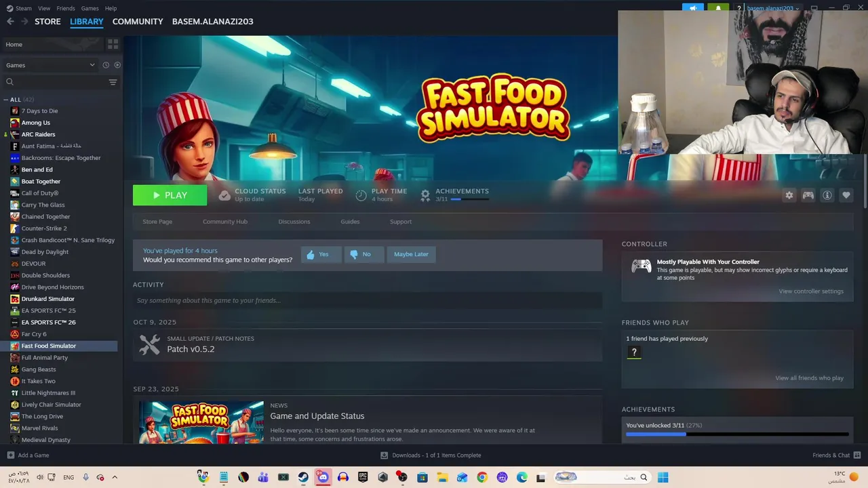868x488 pixels.
Task: Open the unknown friend avatar
Action: click(634, 352)
